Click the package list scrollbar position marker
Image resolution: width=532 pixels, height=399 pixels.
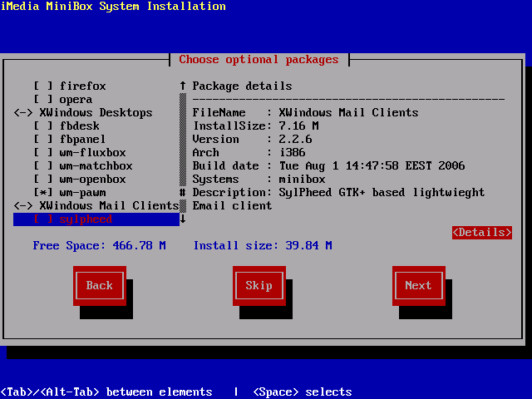click(x=183, y=193)
